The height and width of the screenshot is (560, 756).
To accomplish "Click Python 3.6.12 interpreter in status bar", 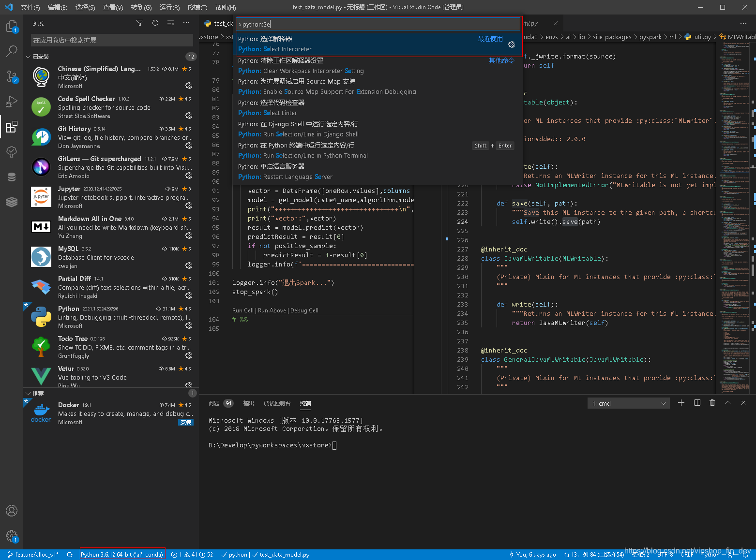I will click(x=122, y=555).
